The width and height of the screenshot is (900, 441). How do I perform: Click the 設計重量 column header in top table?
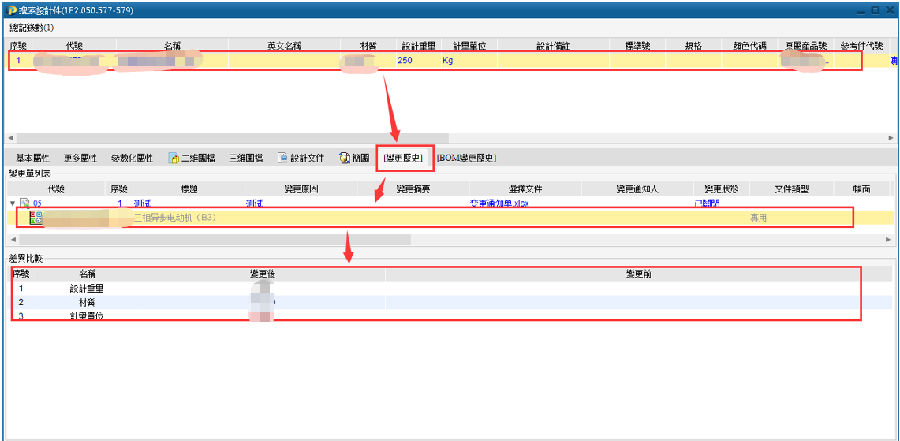[418, 45]
